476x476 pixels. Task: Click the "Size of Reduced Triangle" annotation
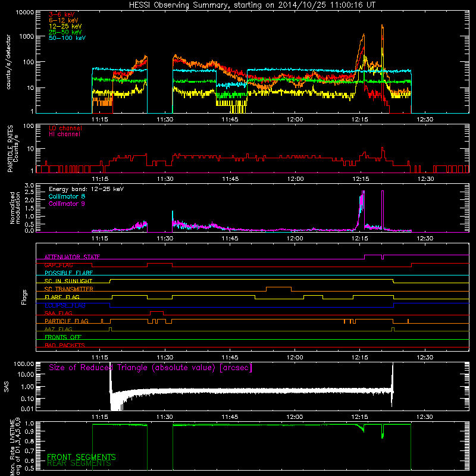151,368
